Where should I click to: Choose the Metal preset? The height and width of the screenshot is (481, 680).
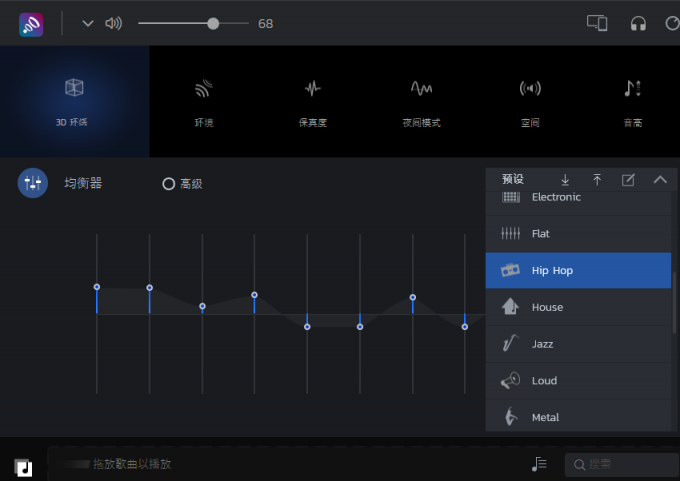578,417
